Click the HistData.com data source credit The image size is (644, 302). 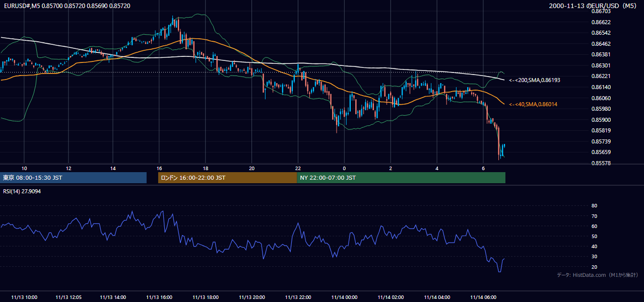pos(598,275)
